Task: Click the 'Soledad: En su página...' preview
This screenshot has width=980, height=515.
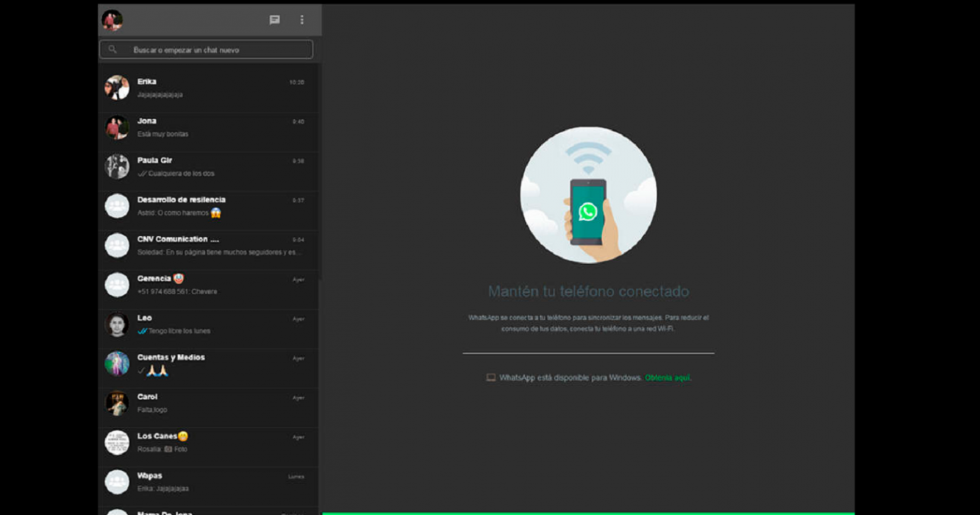Action: [x=220, y=252]
